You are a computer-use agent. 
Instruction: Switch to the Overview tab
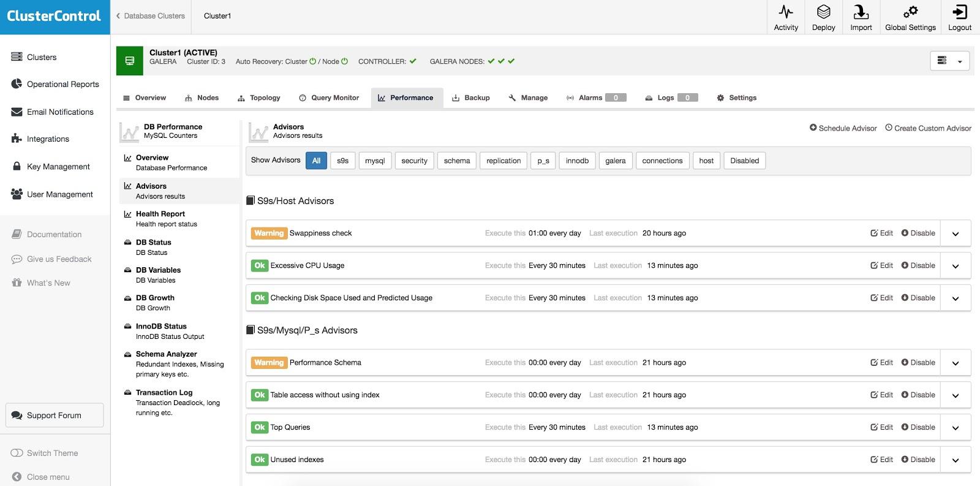click(145, 97)
